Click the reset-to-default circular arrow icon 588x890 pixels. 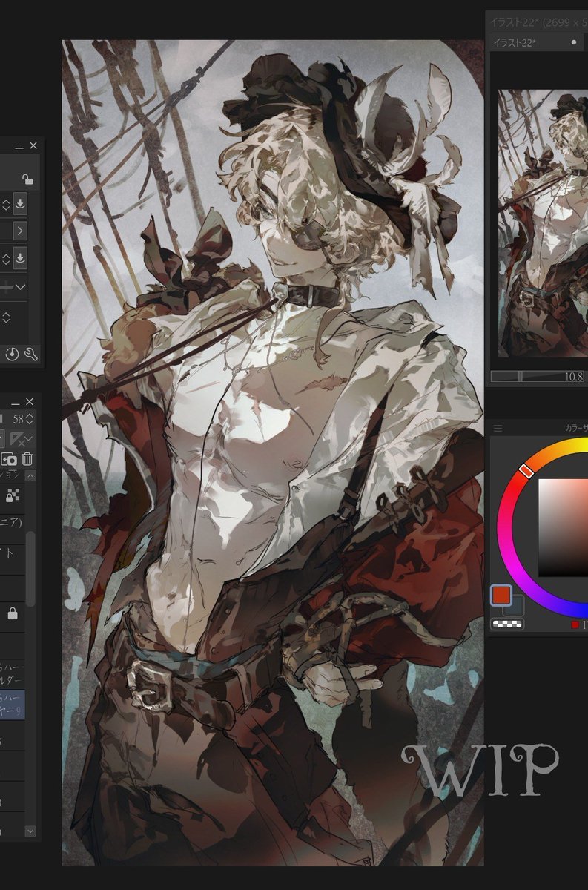(x=12, y=355)
